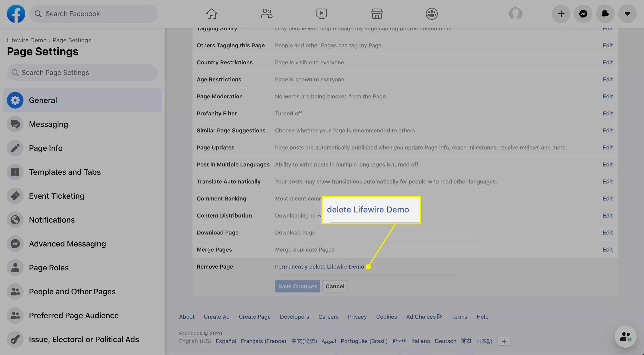Open the Help footer link
Image resolution: width=644 pixels, height=355 pixels.
point(482,317)
